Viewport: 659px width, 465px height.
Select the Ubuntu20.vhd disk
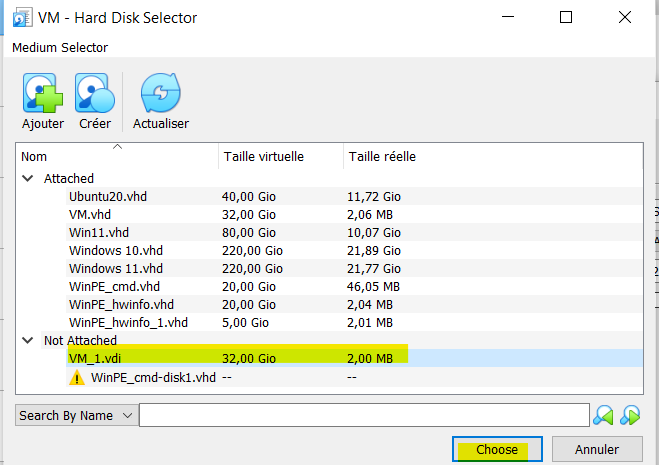coord(108,197)
